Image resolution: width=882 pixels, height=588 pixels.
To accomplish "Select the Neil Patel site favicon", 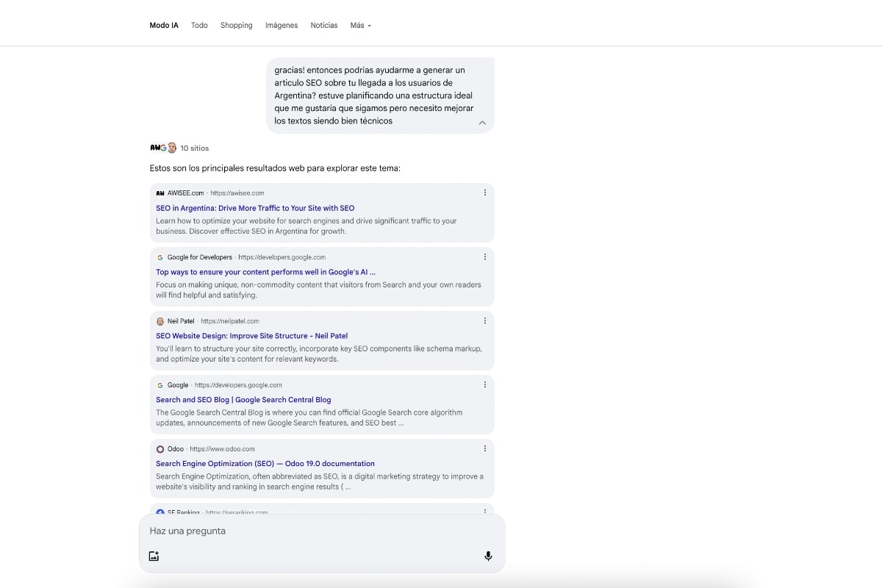I will tap(159, 321).
